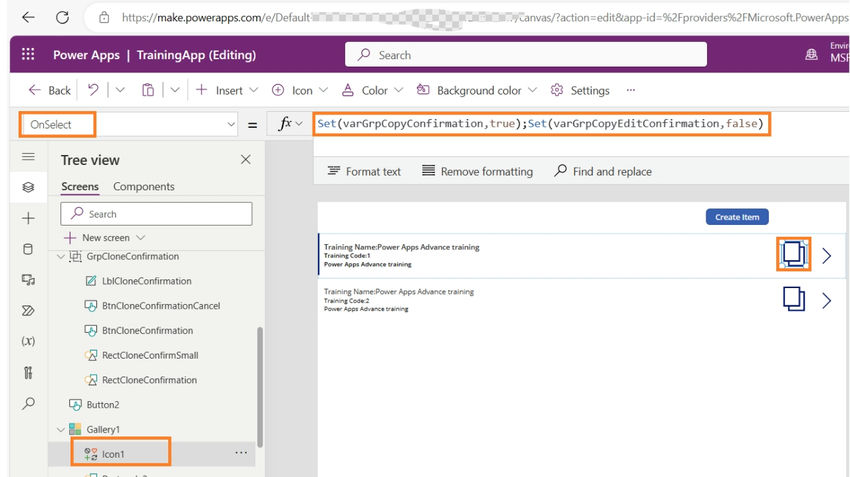This screenshot has width=850, height=477.
Task: Close the Tree view panel
Action: click(x=246, y=159)
